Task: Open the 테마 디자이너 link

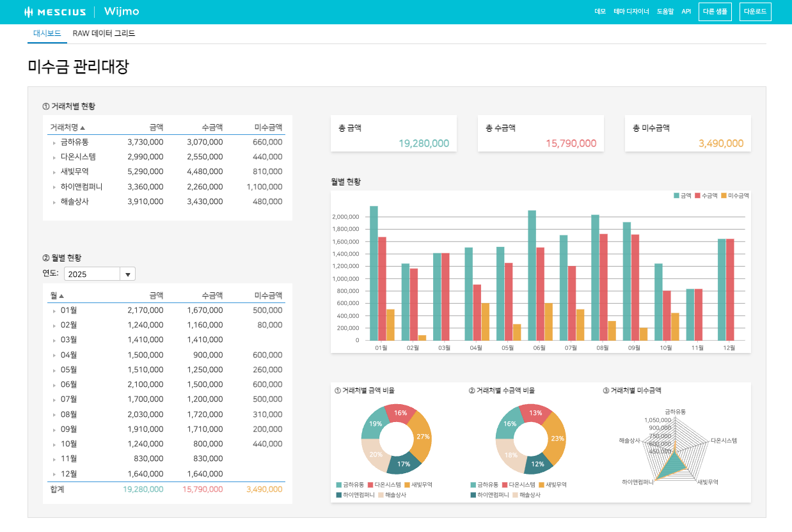Action: tap(631, 12)
